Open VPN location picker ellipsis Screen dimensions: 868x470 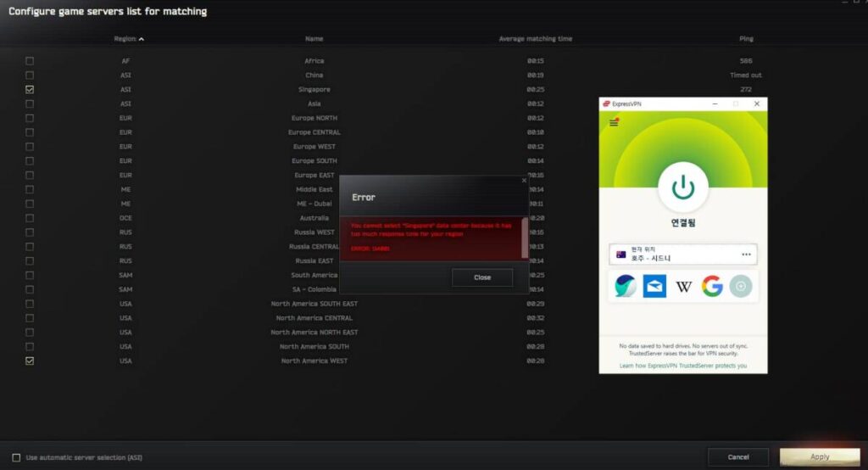(x=746, y=255)
